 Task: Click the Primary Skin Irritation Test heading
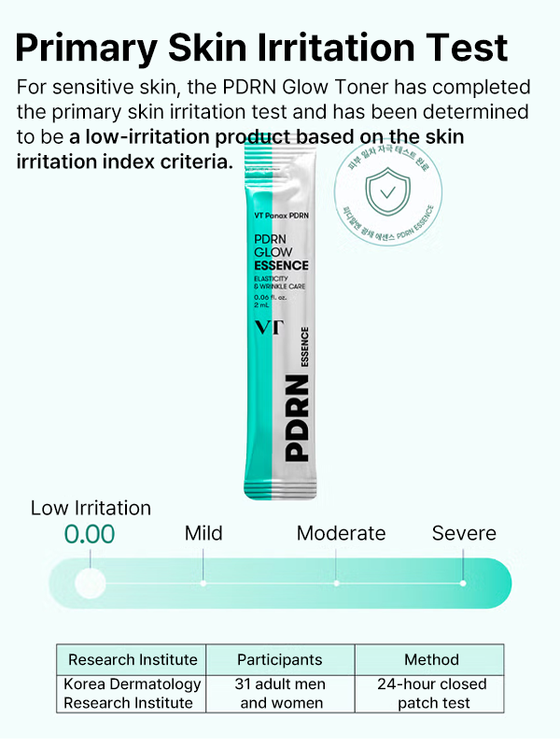point(262,46)
